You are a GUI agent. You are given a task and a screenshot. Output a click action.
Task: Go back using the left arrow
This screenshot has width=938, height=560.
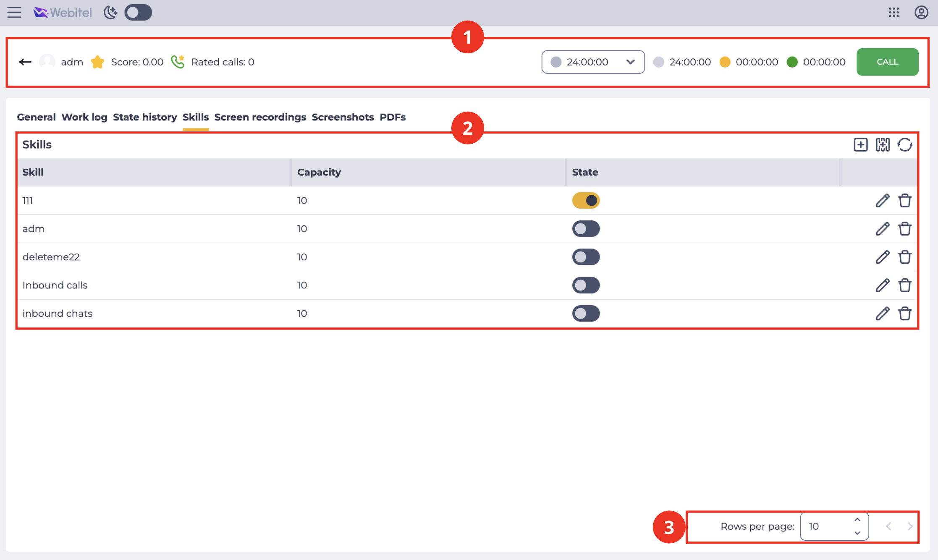(x=25, y=62)
